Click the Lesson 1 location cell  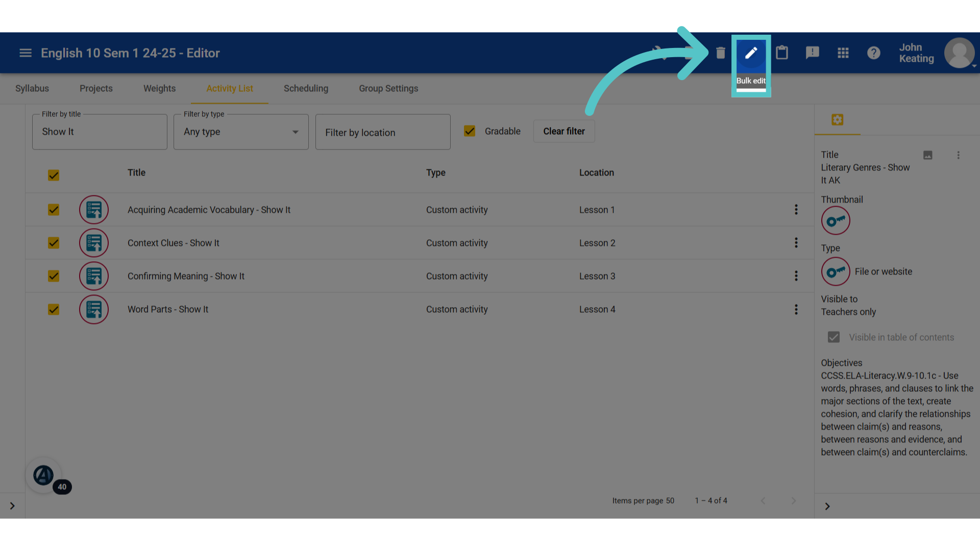click(597, 210)
